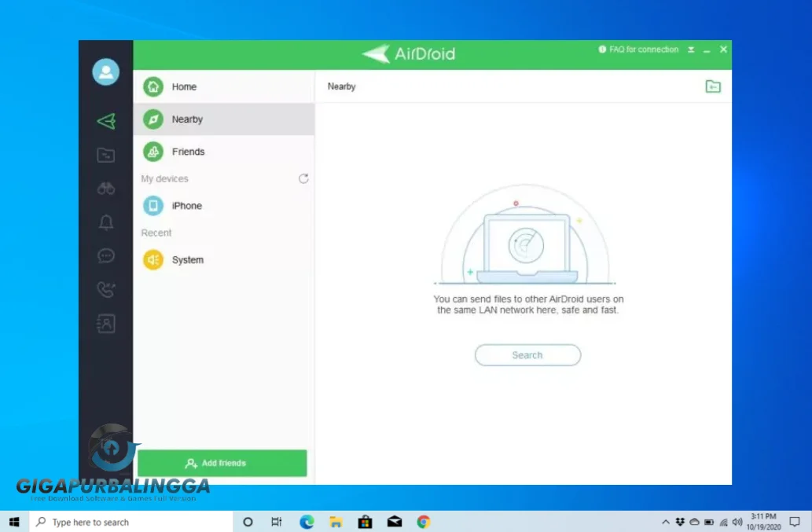Screen dimensions: 812x532
Task: Open the Call logs phone icon
Action: 105,289
